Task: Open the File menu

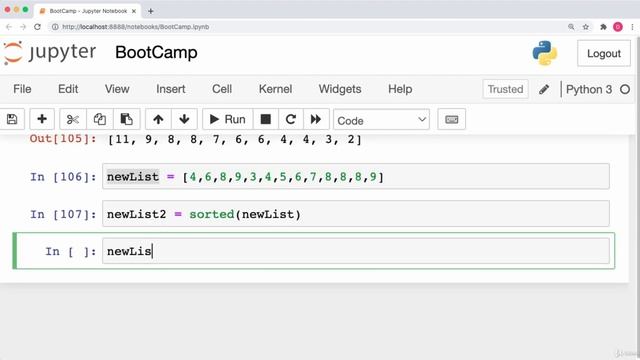Action: [x=22, y=89]
